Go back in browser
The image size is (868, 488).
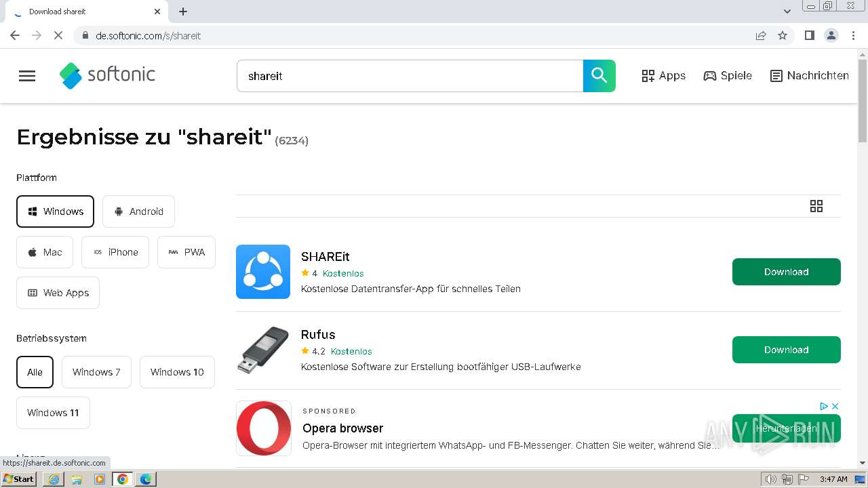pyautogui.click(x=15, y=35)
